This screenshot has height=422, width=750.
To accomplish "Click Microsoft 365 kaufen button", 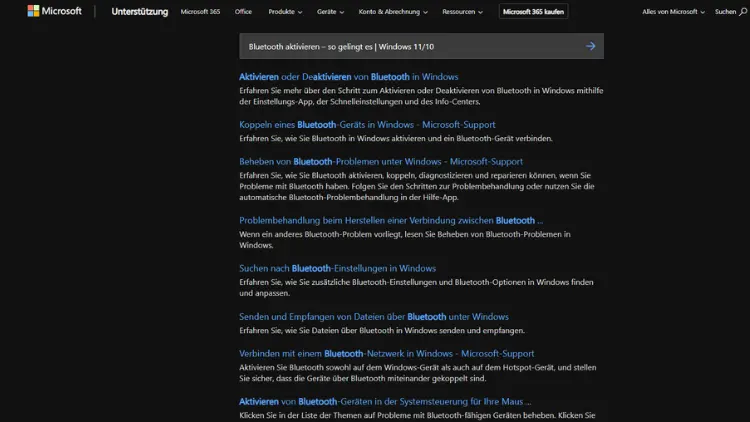I will coord(533,11).
